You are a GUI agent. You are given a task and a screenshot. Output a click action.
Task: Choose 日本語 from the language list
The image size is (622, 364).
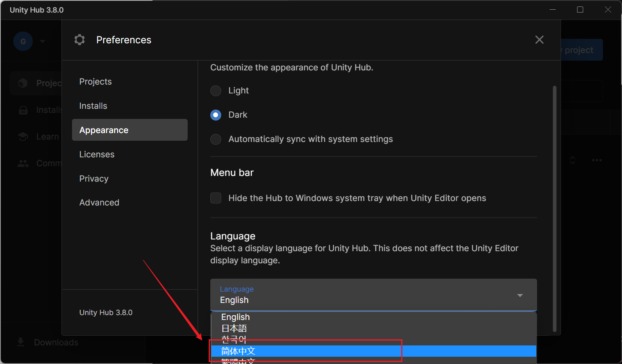(374, 328)
